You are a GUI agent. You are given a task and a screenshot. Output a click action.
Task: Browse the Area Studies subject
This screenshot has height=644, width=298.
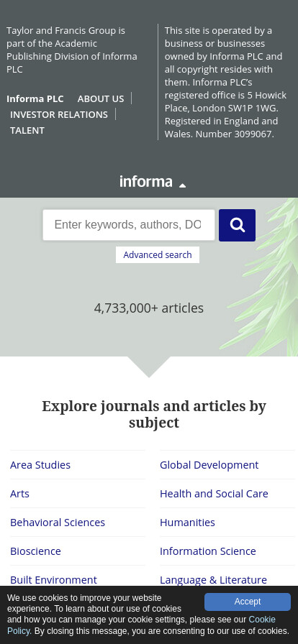coord(40,465)
